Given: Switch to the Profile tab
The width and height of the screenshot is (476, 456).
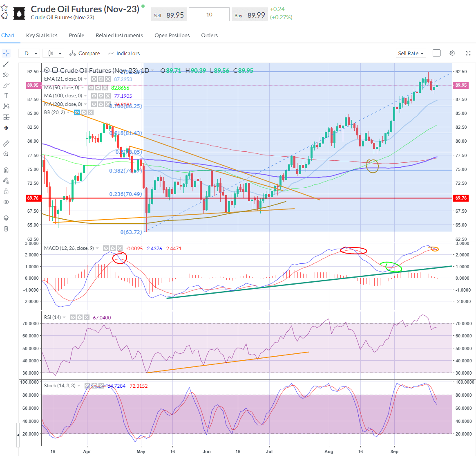Looking at the screenshot, I should click(76, 35).
